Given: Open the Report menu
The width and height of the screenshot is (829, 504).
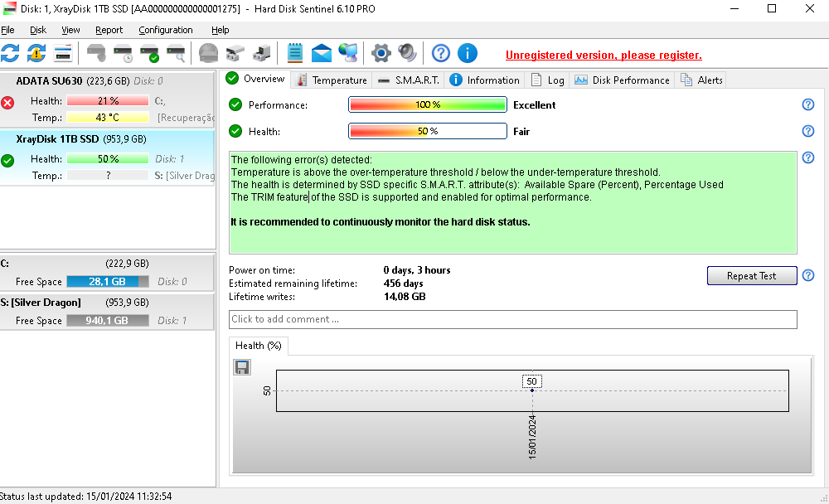Looking at the screenshot, I should coord(109,30).
